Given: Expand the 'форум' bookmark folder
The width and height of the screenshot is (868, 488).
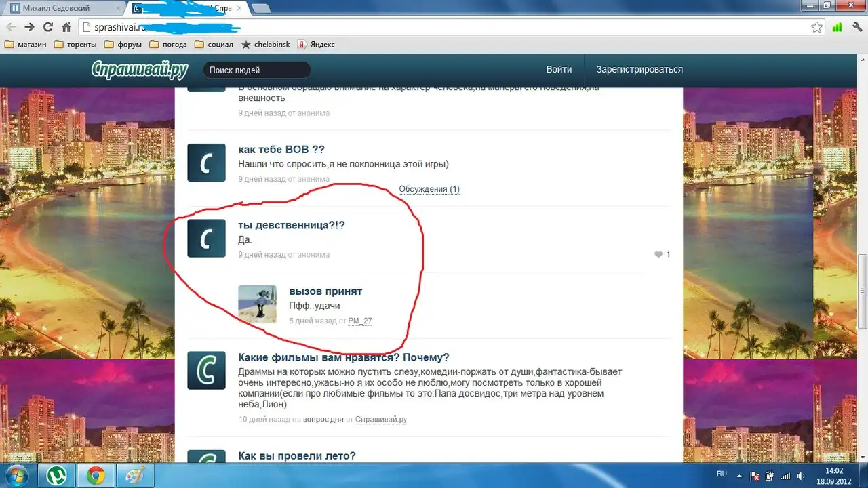Looking at the screenshot, I should point(123,45).
